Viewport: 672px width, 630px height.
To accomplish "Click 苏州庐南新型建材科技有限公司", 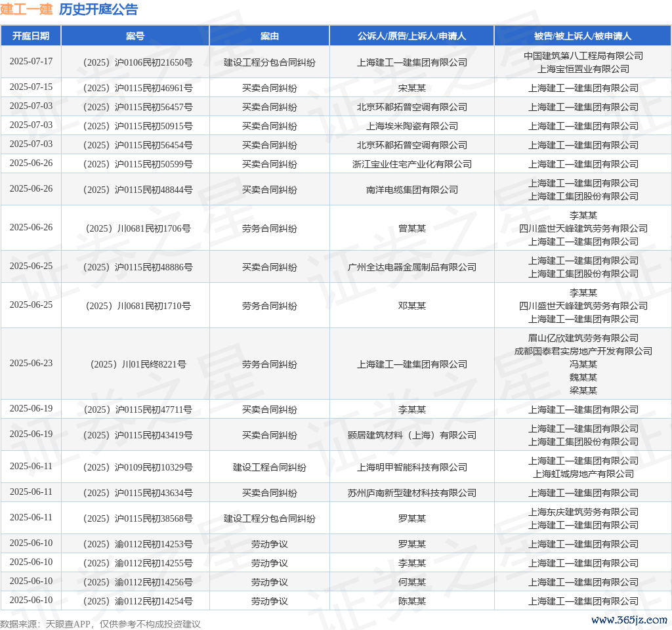I will tap(411, 493).
